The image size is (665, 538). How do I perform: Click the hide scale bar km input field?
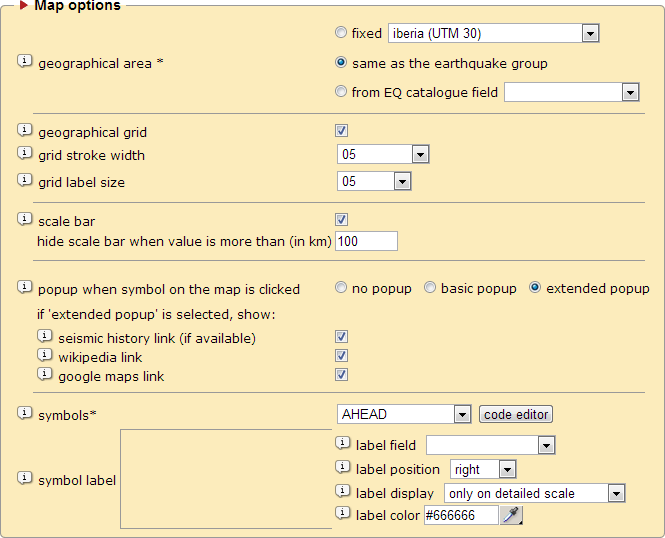coord(367,241)
